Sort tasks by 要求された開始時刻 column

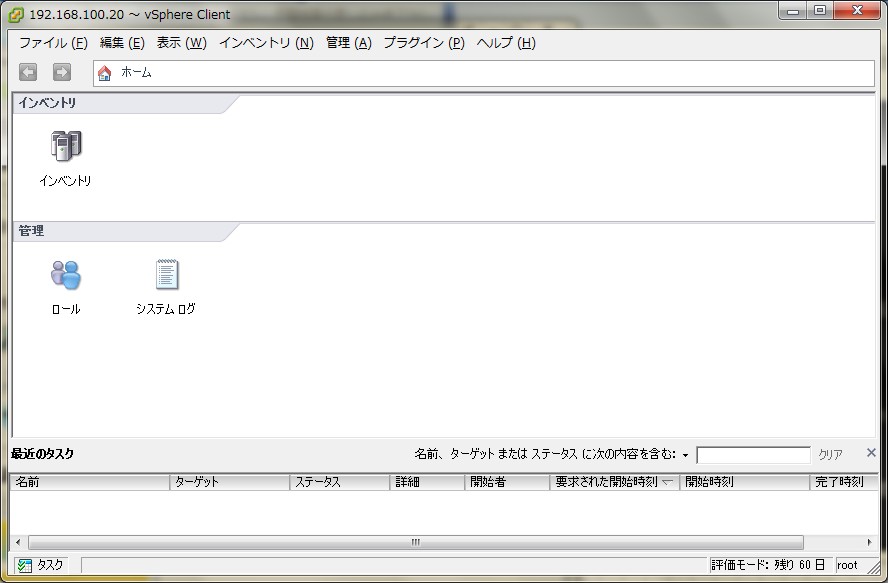(x=614, y=482)
